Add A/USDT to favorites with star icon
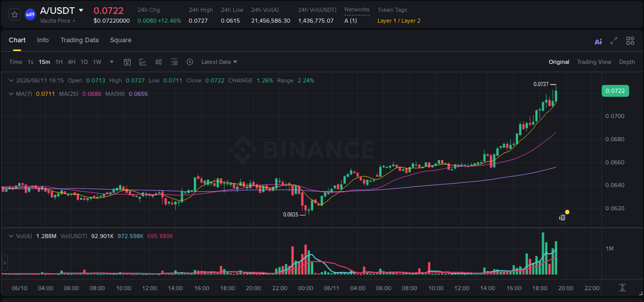644x302 pixels. tap(15, 14)
